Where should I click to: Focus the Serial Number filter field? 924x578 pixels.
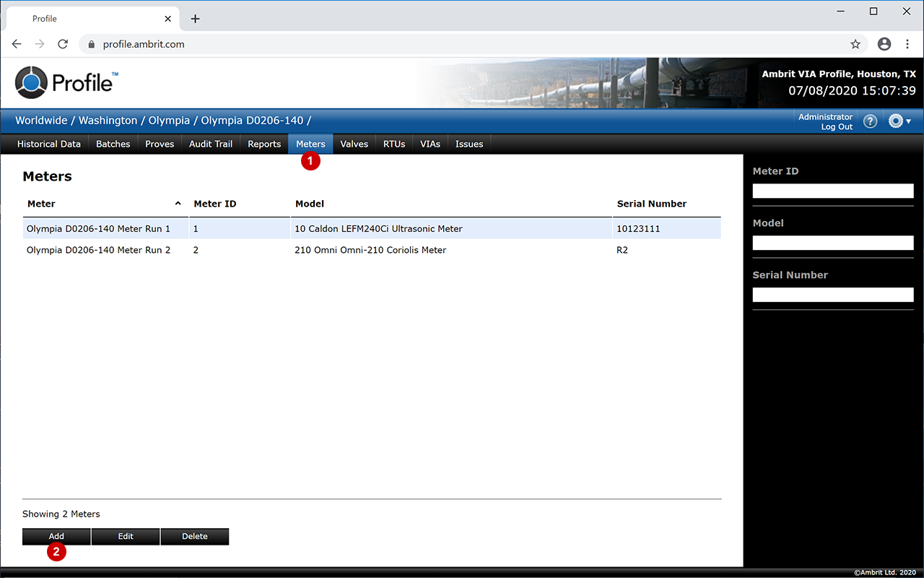[x=832, y=295]
